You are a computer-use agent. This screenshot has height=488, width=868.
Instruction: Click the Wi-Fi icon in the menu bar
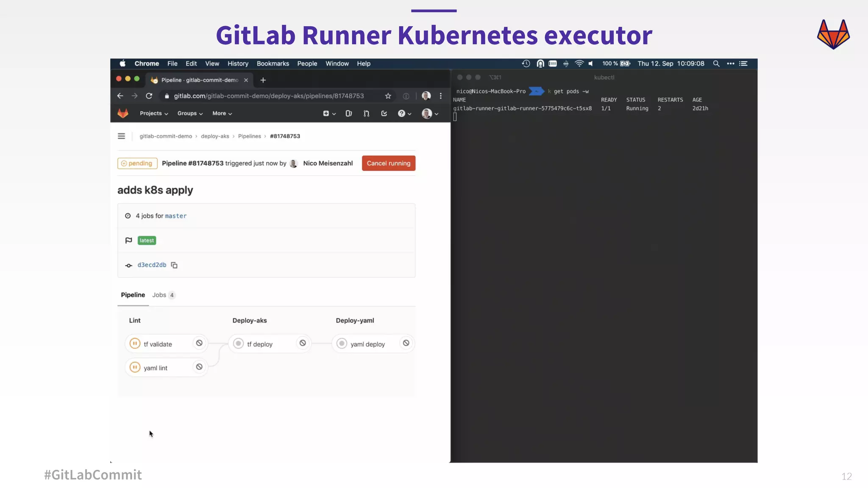(x=579, y=64)
